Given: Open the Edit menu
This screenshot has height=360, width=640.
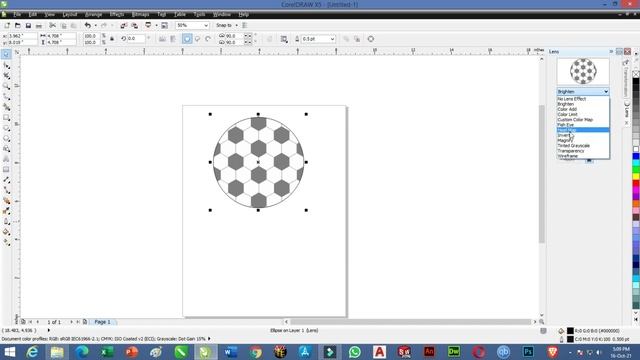Looking at the screenshot, I should coord(33,14).
